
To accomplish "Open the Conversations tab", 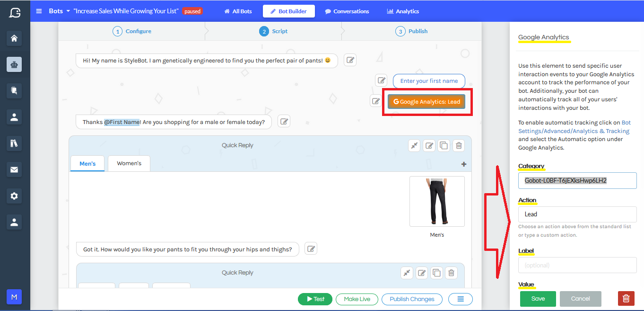I will tap(347, 11).
